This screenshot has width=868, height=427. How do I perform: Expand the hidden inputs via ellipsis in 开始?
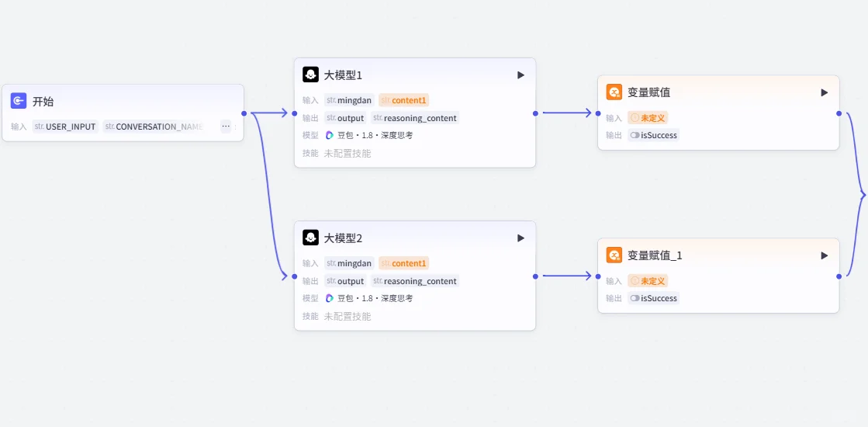click(x=226, y=127)
